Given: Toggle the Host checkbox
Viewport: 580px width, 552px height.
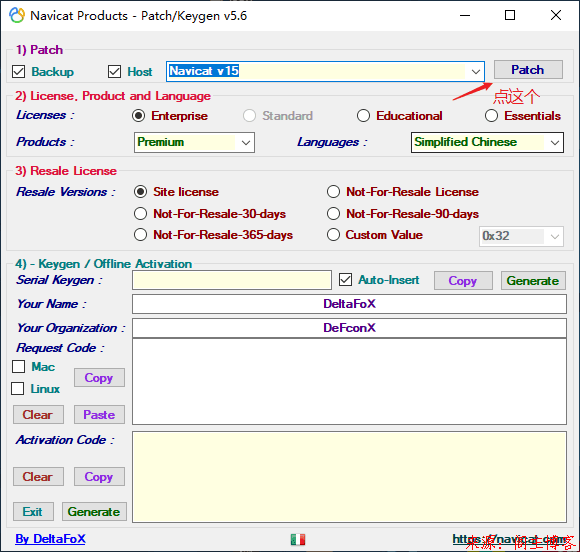Looking at the screenshot, I should pyautogui.click(x=114, y=71).
